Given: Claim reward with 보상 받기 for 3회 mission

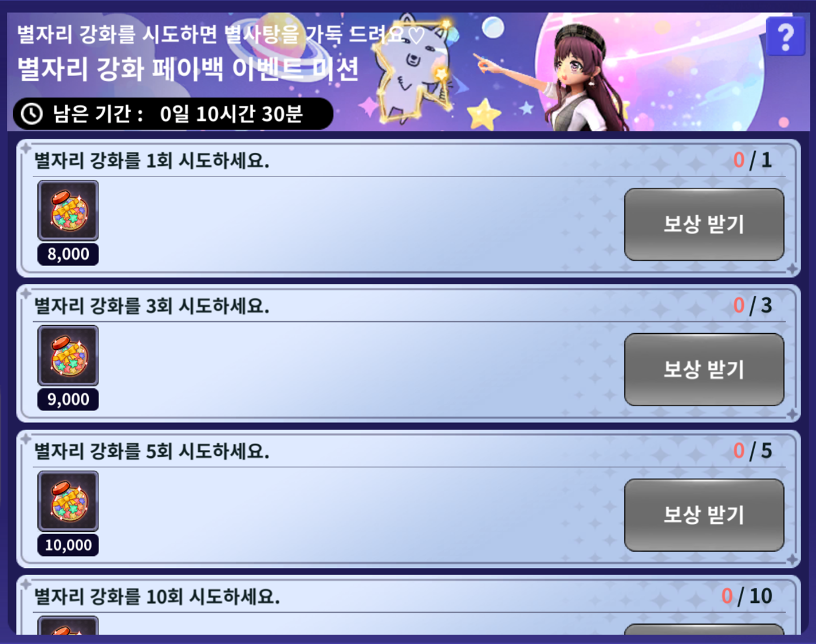Looking at the screenshot, I should pyautogui.click(x=704, y=369).
